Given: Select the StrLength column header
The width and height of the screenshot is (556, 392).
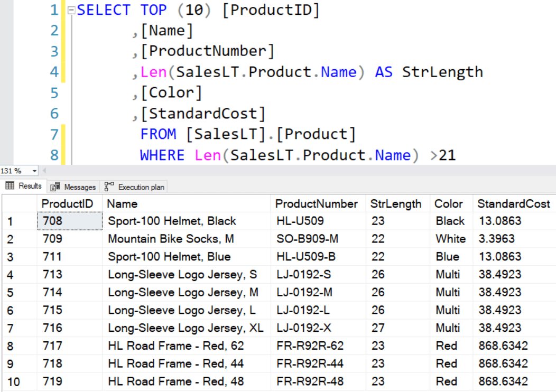Looking at the screenshot, I should point(398,204).
